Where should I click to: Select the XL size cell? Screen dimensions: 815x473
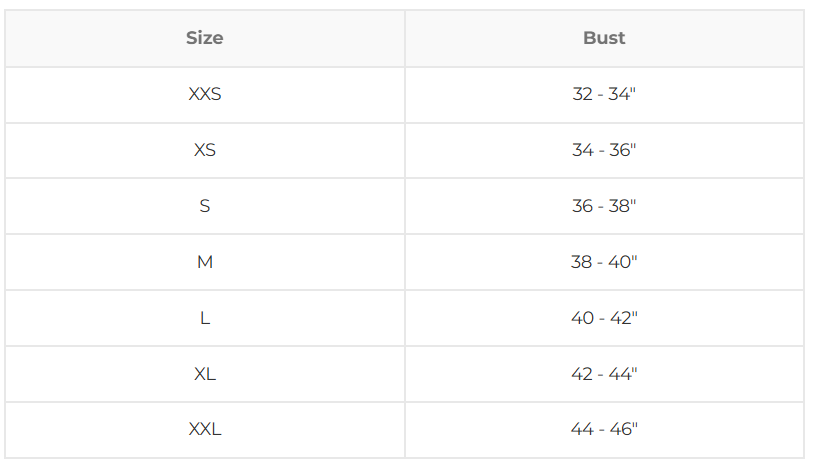[205, 374]
